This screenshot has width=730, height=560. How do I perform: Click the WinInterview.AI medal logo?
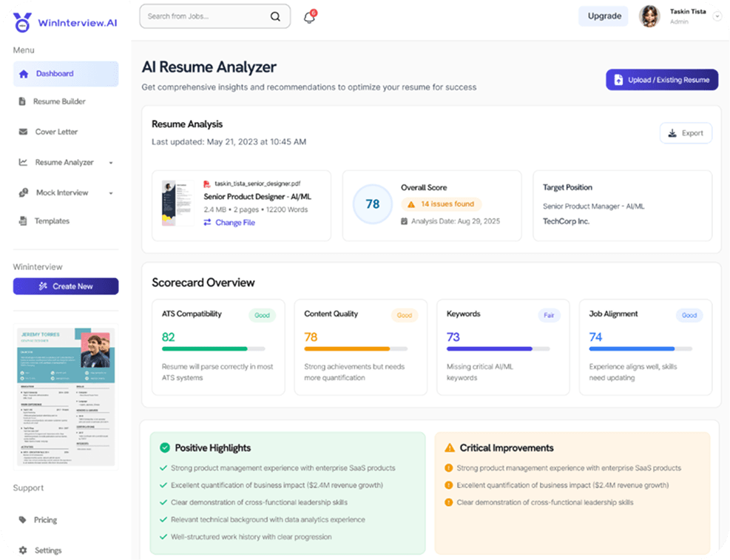(23, 22)
